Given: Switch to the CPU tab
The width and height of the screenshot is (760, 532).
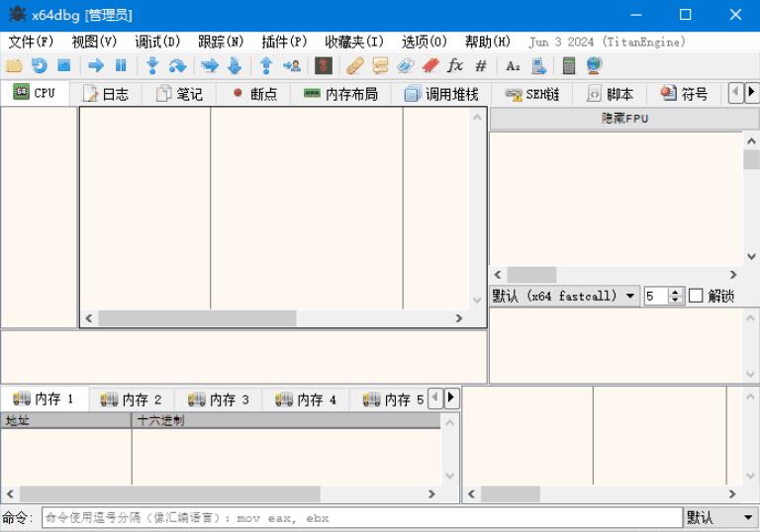Looking at the screenshot, I should coord(35,93).
